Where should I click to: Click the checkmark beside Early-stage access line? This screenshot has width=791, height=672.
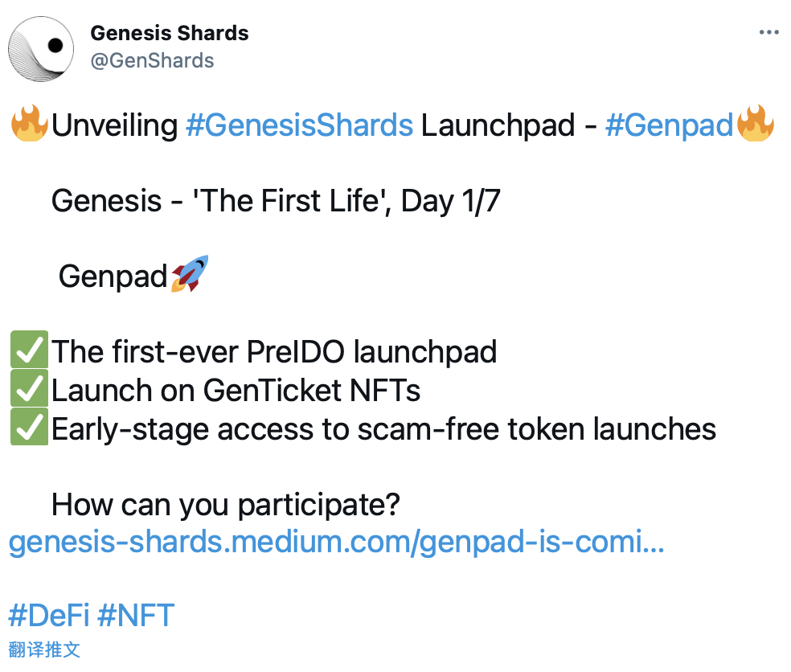29,427
